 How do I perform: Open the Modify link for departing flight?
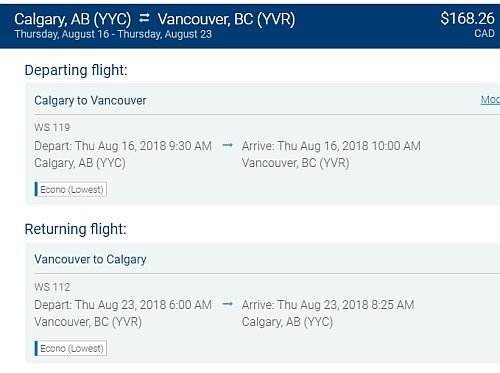[490, 99]
